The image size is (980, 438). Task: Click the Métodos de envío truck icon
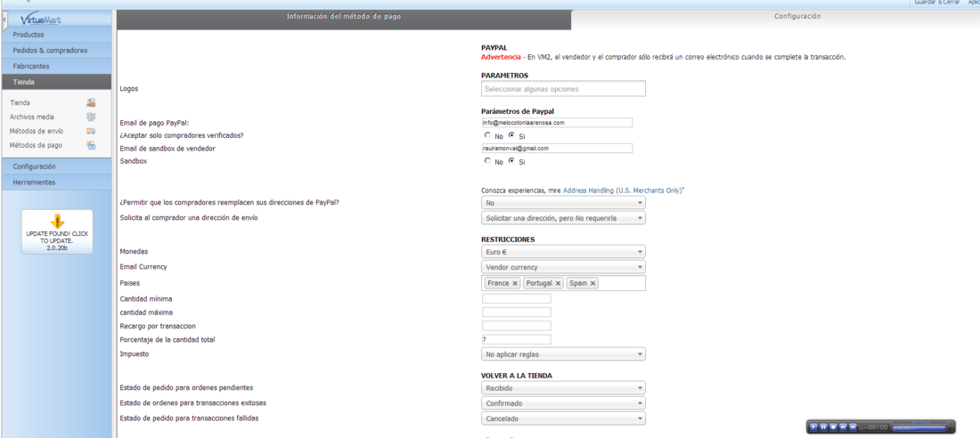point(91,131)
